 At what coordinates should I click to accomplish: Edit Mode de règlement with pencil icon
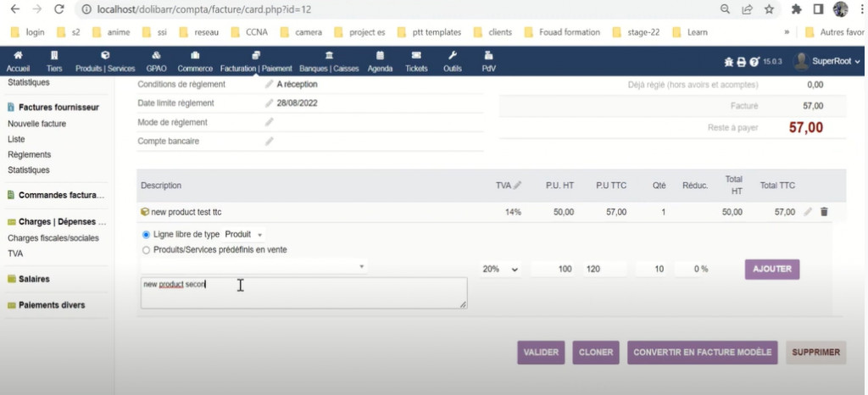270,122
